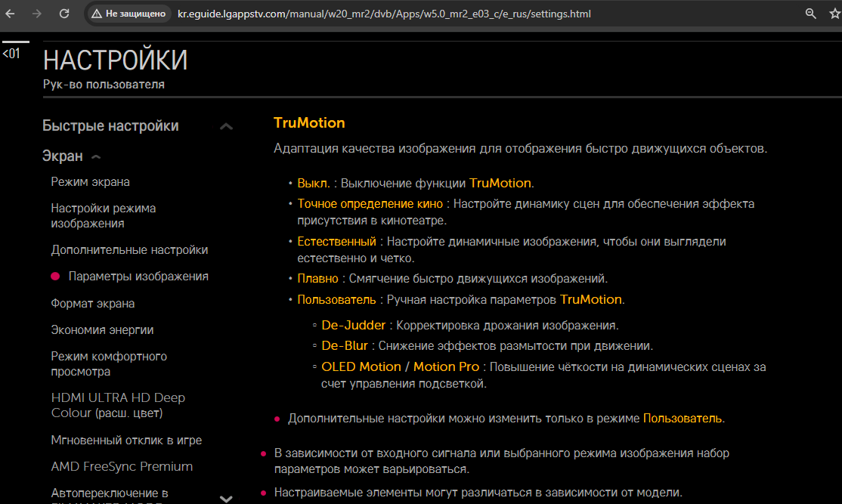Screen dimensions: 842x504
Task: Open "Режим экрана" in the sidebar
Action: point(90,181)
